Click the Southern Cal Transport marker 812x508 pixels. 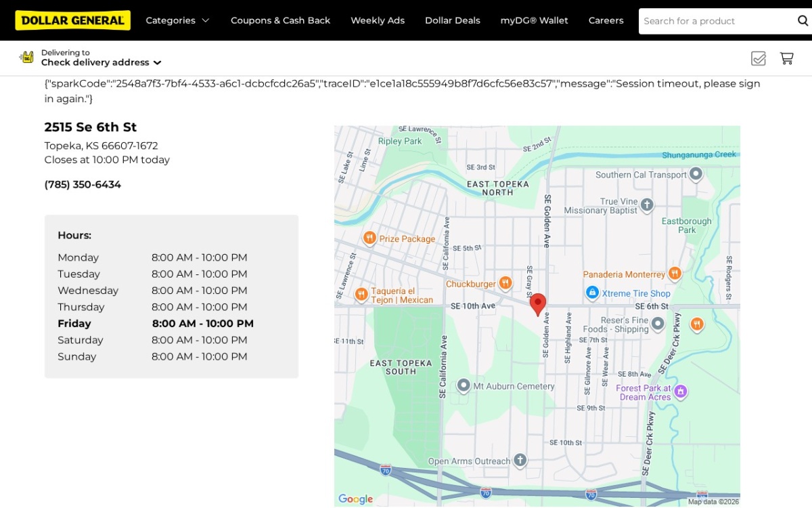click(696, 174)
